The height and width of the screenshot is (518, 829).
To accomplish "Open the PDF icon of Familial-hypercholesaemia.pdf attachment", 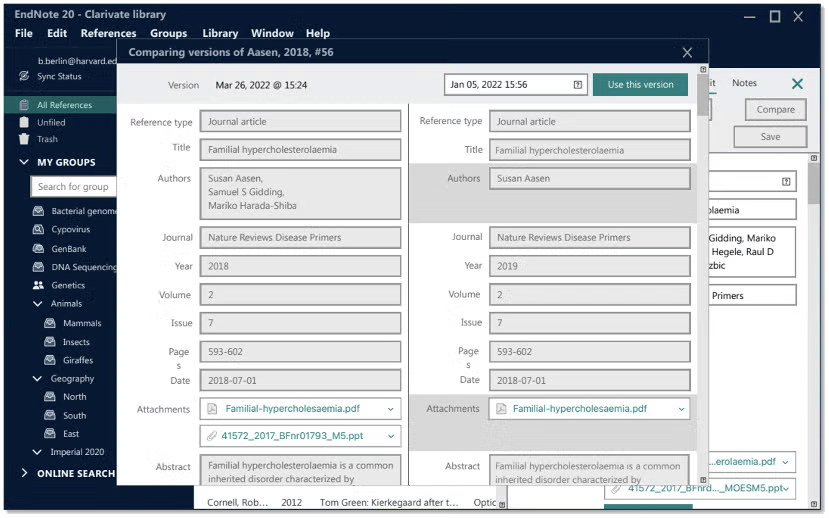I will click(212, 409).
